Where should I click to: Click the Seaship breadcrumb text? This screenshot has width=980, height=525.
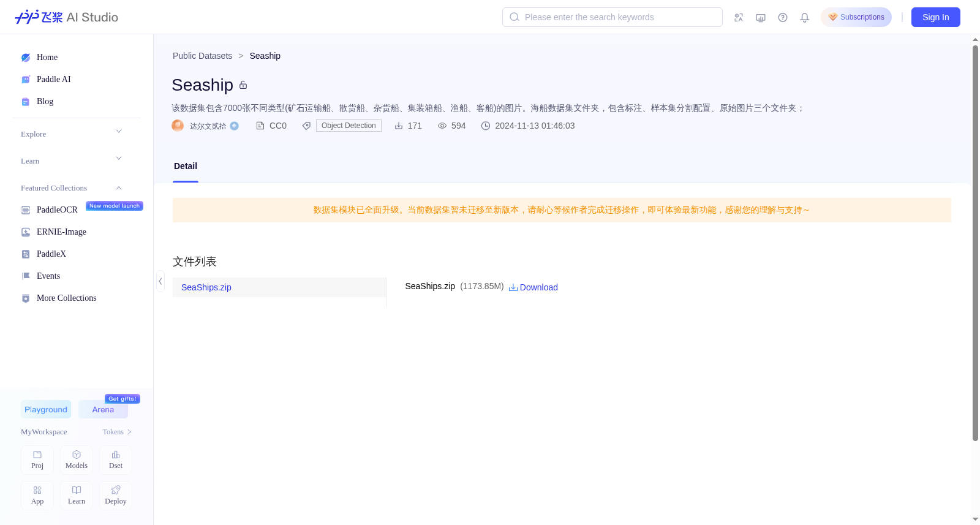(x=265, y=56)
